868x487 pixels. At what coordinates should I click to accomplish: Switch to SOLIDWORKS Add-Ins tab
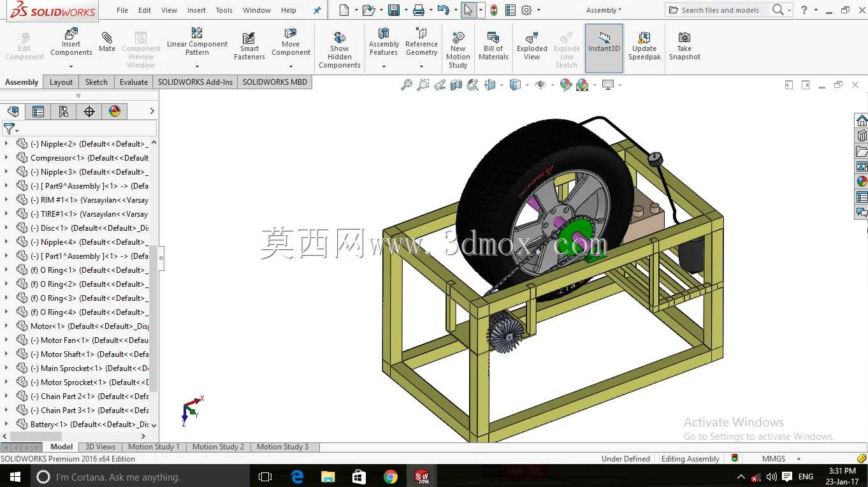click(195, 82)
